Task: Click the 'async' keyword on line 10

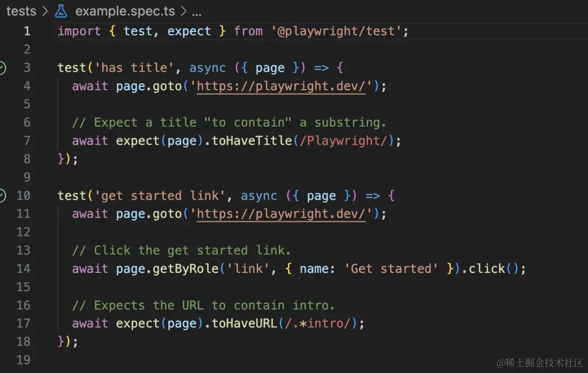Action: [x=259, y=196]
